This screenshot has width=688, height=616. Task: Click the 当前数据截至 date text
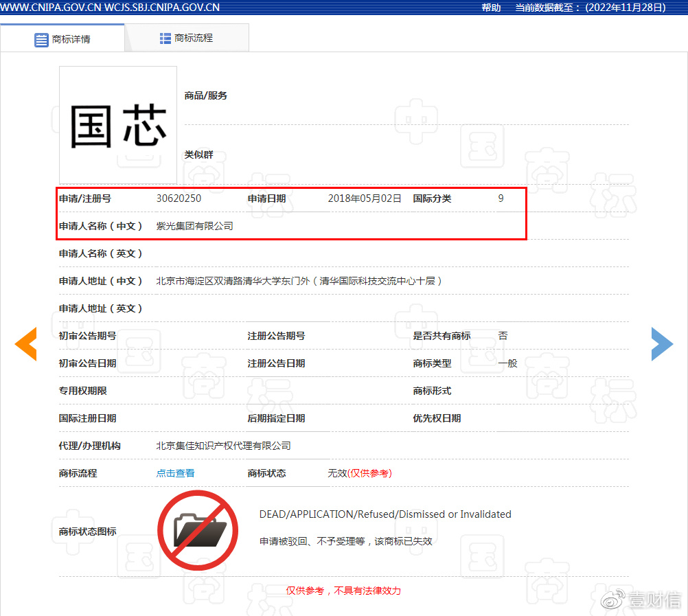coord(590,8)
